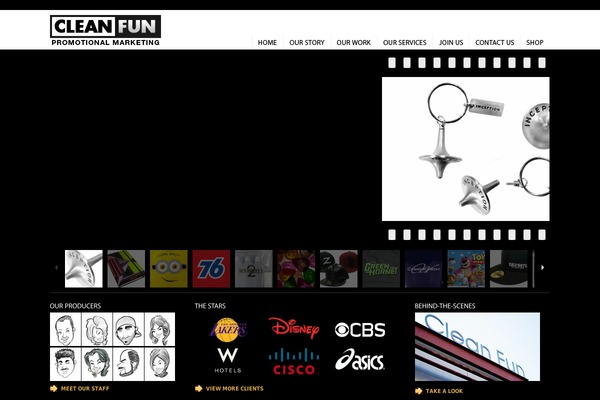
Task: Select the yellow Minion face thumbnail
Action: 169,269
